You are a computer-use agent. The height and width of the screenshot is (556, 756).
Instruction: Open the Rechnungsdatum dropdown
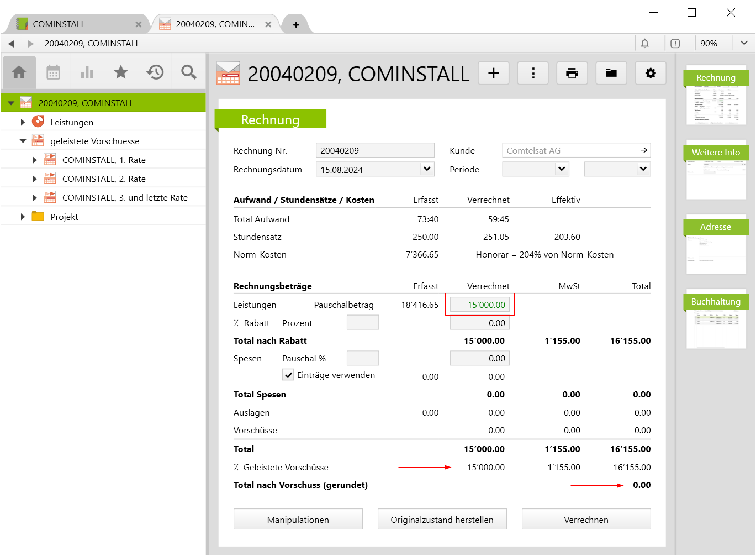(427, 169)
